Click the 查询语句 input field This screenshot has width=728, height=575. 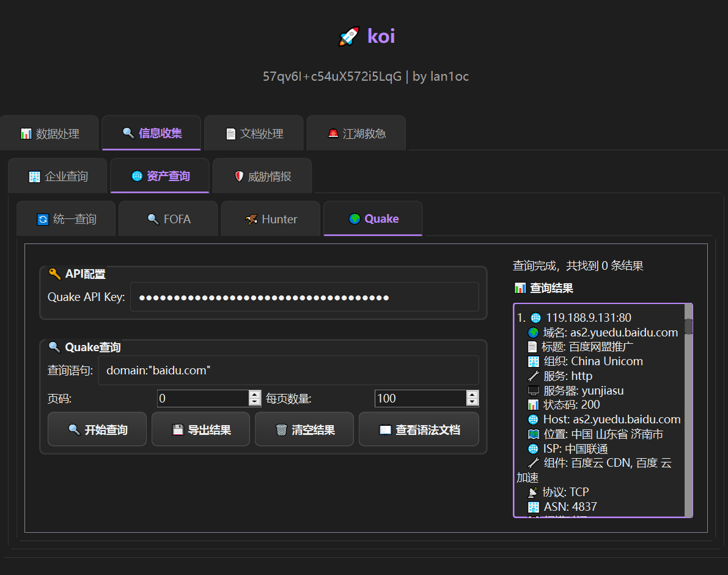pyautogui.click(x=288, y=370)
